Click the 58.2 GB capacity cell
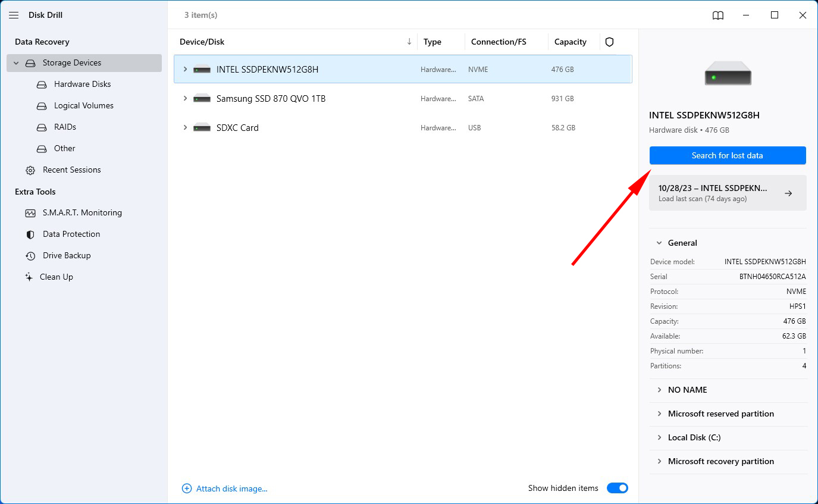 563,128
